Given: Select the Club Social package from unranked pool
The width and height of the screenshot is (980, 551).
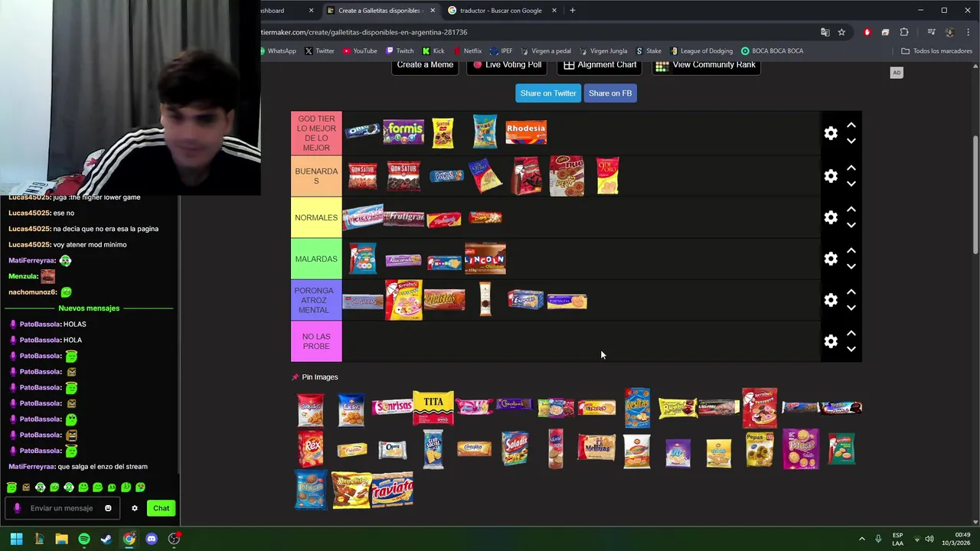Looking at the screenshot, I should 433,449.
